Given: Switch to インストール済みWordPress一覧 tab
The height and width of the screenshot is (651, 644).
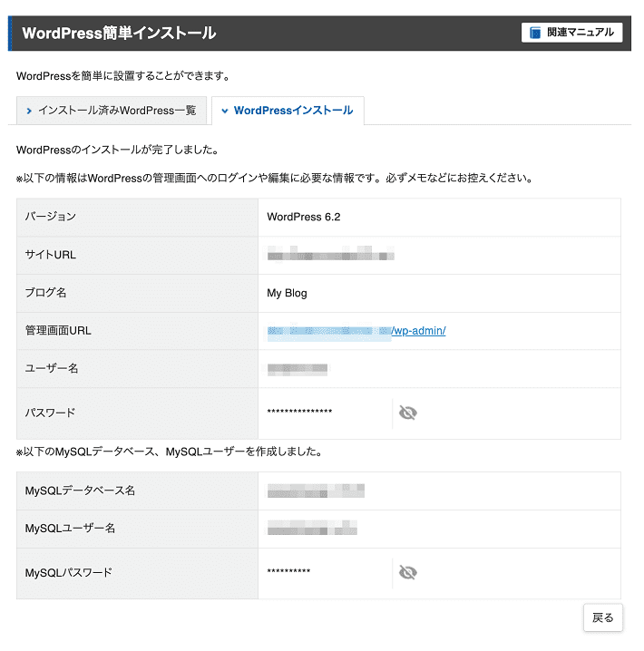Looking at the screenshot, I should (112, 111).
